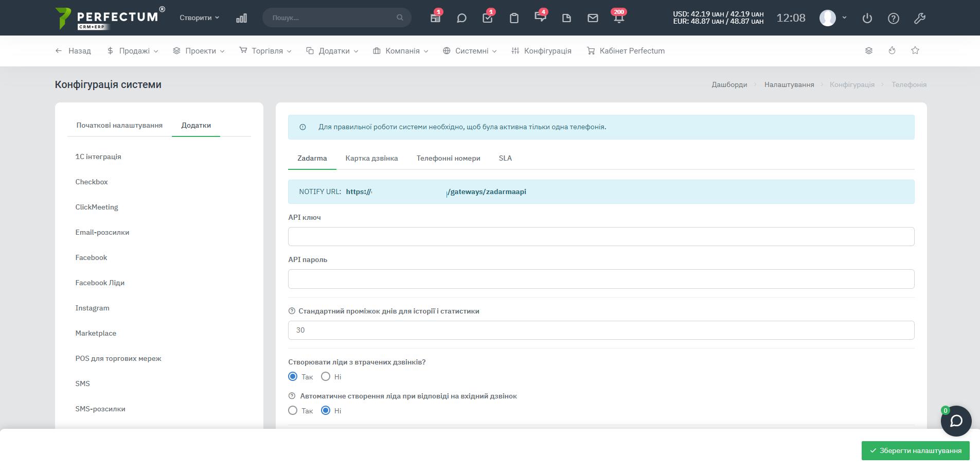
Task: Click the tasks checkmark icon in header
Action: [488, 18]
